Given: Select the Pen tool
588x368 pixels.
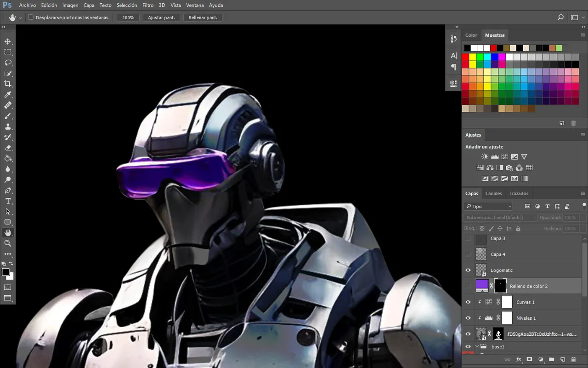Looking at the screenshot, I should pyautogui.click(x=8, y=190).
